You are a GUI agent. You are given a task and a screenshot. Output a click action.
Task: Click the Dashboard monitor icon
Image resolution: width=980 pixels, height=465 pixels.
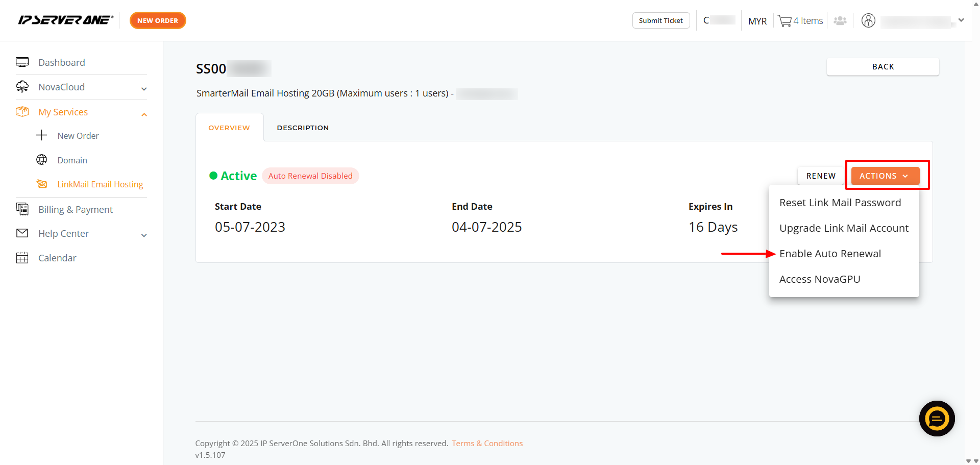(22, 62)
